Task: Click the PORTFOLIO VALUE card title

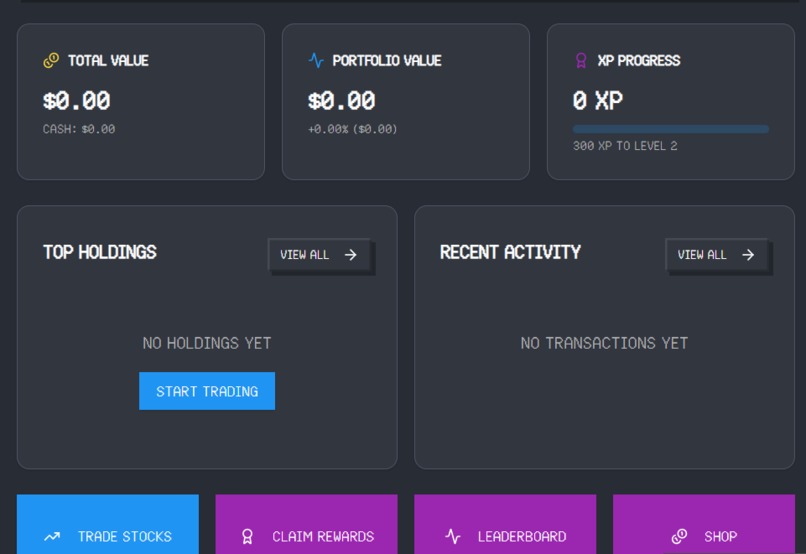Action: [x=387, y=61]
